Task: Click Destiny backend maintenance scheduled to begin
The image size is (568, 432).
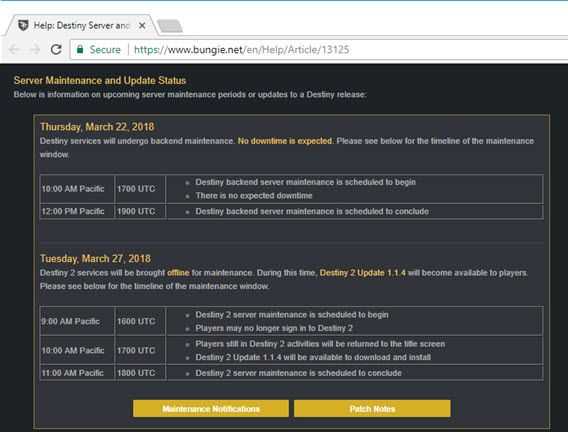Action: click(306, 182)
